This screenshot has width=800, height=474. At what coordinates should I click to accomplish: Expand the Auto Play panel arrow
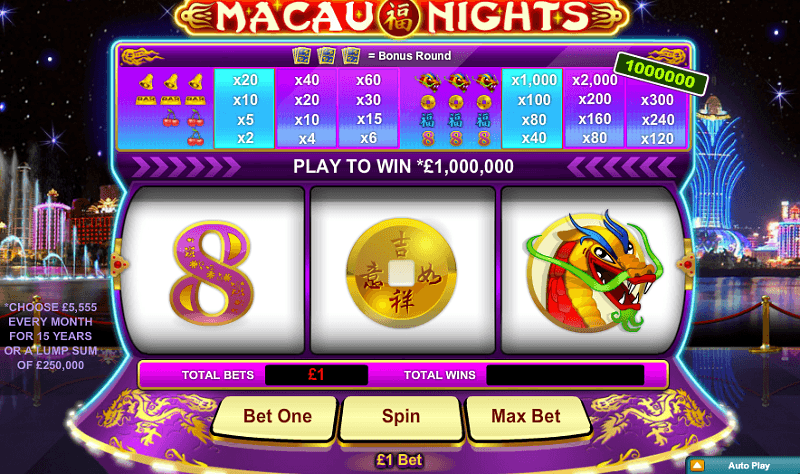[x=697, y=465]
